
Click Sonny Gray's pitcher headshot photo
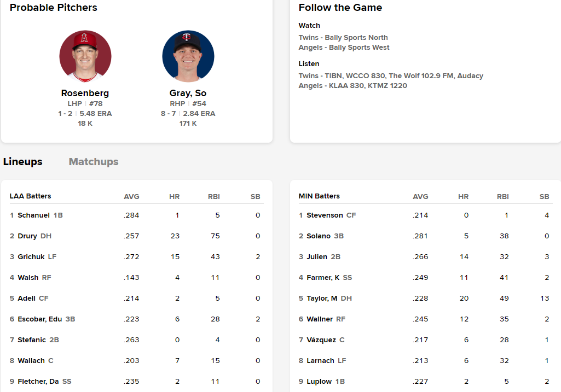pyautogui.click(x=188, y=56)
